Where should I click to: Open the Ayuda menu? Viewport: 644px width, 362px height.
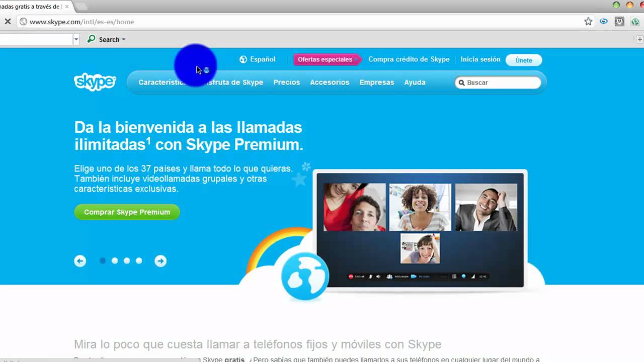tap(415, 82)
